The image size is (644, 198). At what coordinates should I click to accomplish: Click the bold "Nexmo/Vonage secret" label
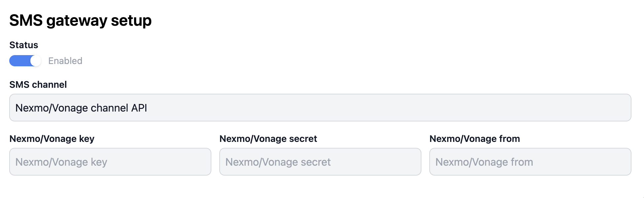click(268, 139)
